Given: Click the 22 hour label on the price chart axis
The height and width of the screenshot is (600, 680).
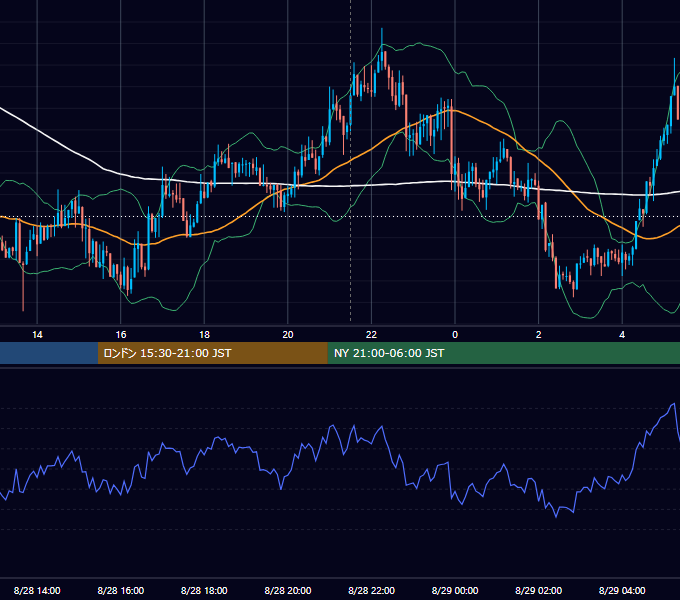Looking at the screenshot, I should pos(371,335).
